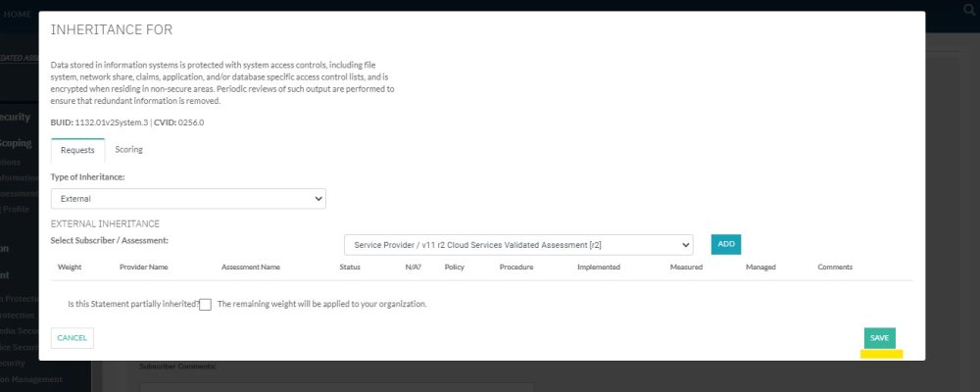Click the search magnifier icon in the header
The height and width of the screenshot is (392, 980).
click(x=967, y=9)
